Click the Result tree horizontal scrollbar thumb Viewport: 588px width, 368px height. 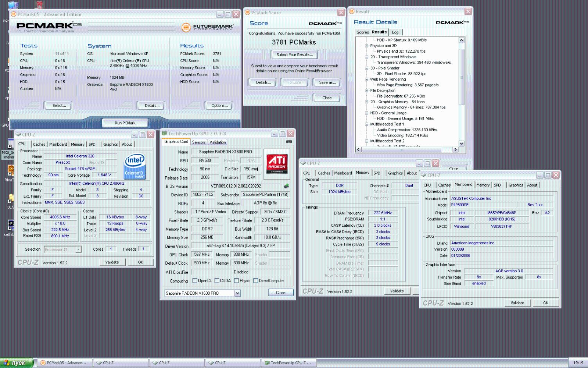(402, 150)
